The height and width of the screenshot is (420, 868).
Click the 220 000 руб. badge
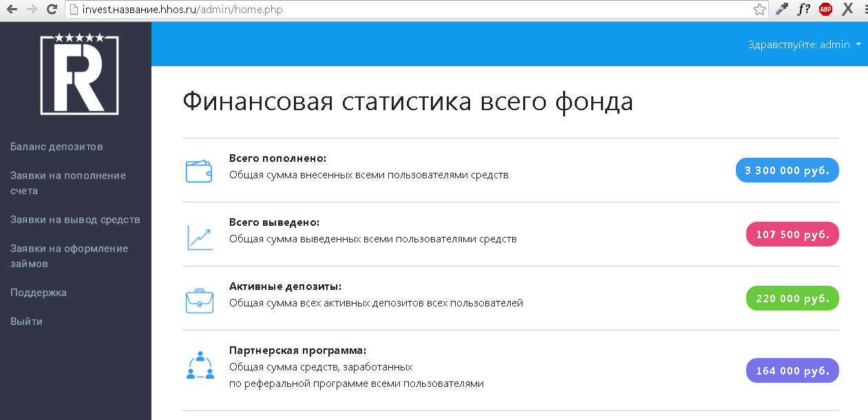click(792, 298)
